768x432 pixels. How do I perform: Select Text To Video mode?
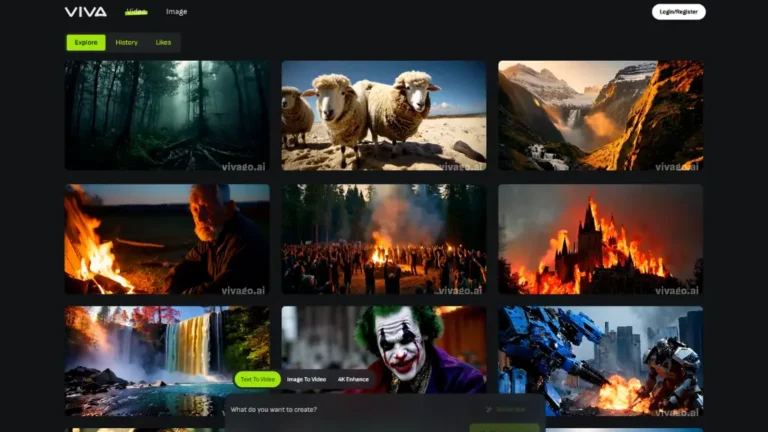257,379
